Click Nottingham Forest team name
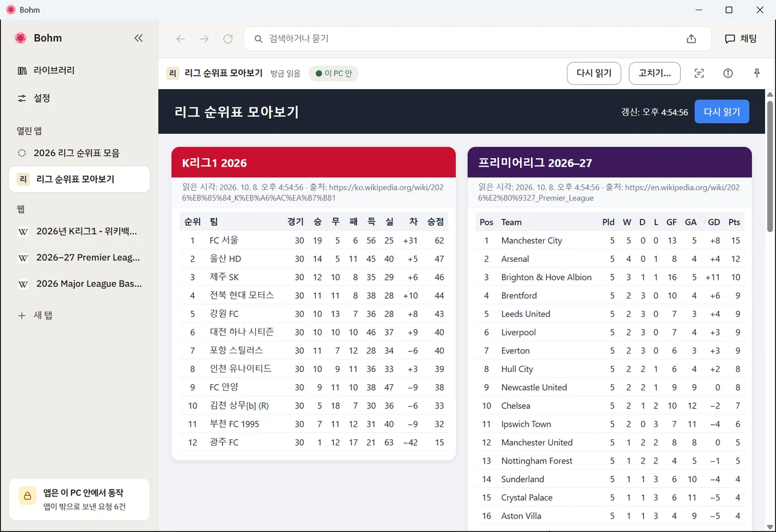The image size is (776, 532). (x=537, y=461)
